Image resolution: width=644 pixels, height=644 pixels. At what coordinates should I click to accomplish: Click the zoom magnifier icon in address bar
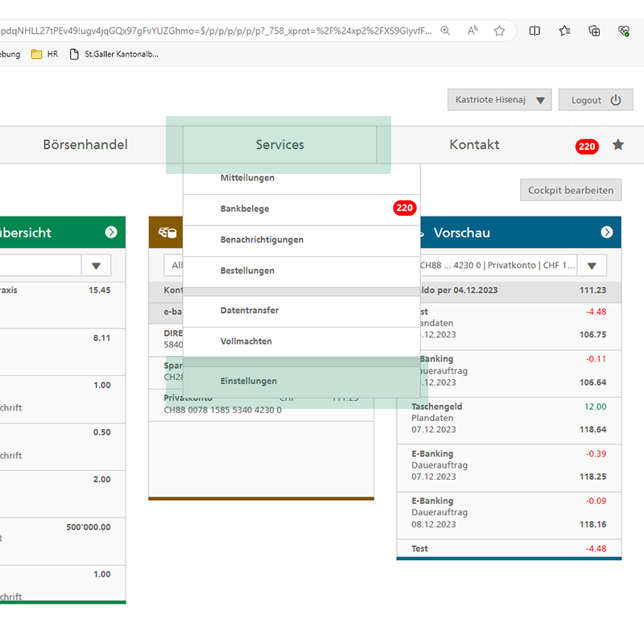tap(445, 31)
